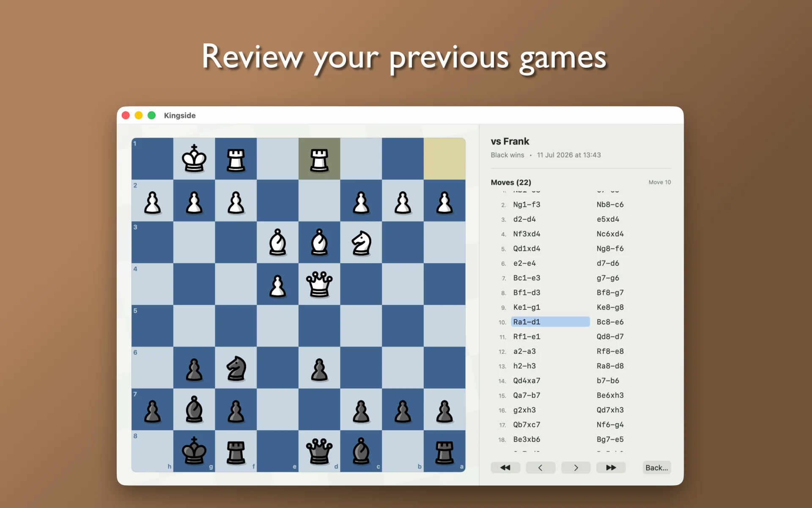
Task: Select highlighted move Ra1-d1
Action: click(550, 322)
